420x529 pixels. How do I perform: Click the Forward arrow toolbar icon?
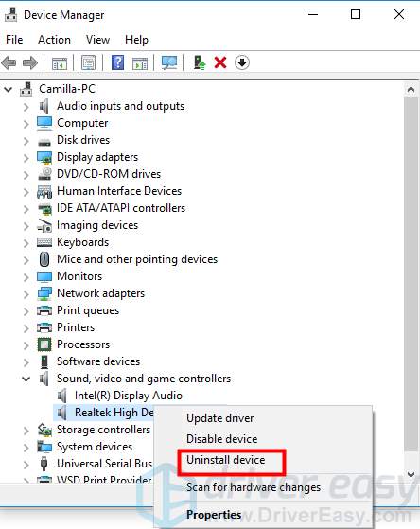(x=30, y=62)
